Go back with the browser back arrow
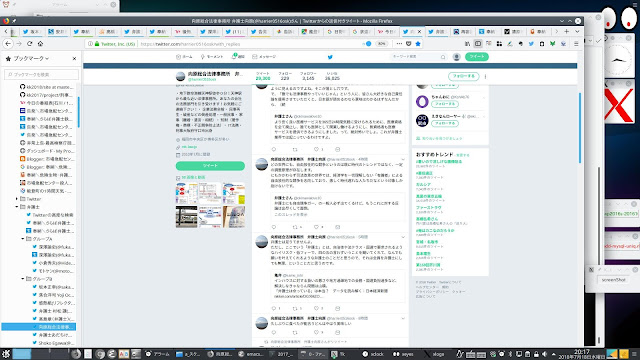 (x=8, y=44)
